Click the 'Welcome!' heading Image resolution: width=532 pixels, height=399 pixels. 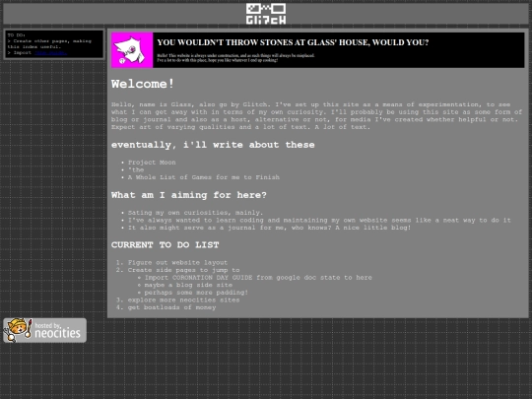143,84
